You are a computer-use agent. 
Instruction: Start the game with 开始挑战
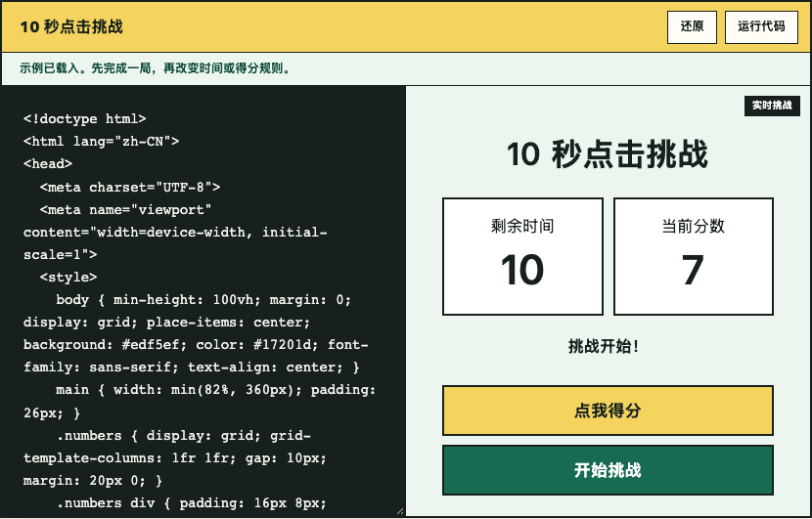(608, 470)
